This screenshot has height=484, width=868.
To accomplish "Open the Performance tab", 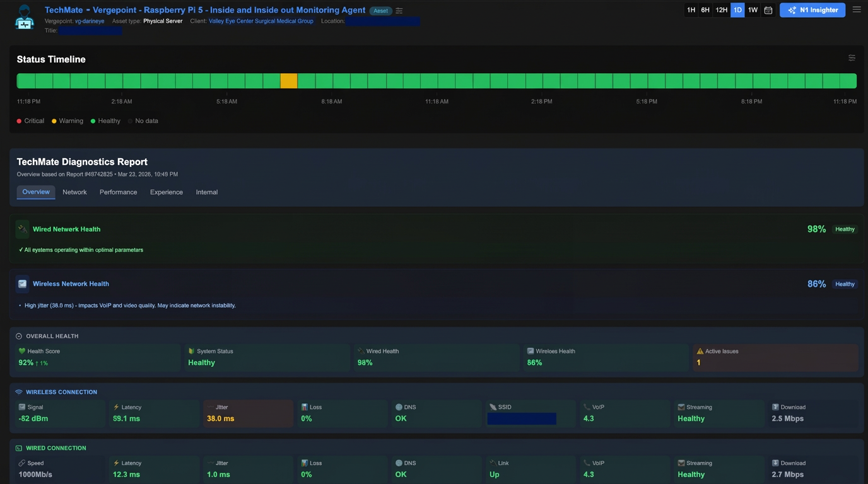I will 118,192.
